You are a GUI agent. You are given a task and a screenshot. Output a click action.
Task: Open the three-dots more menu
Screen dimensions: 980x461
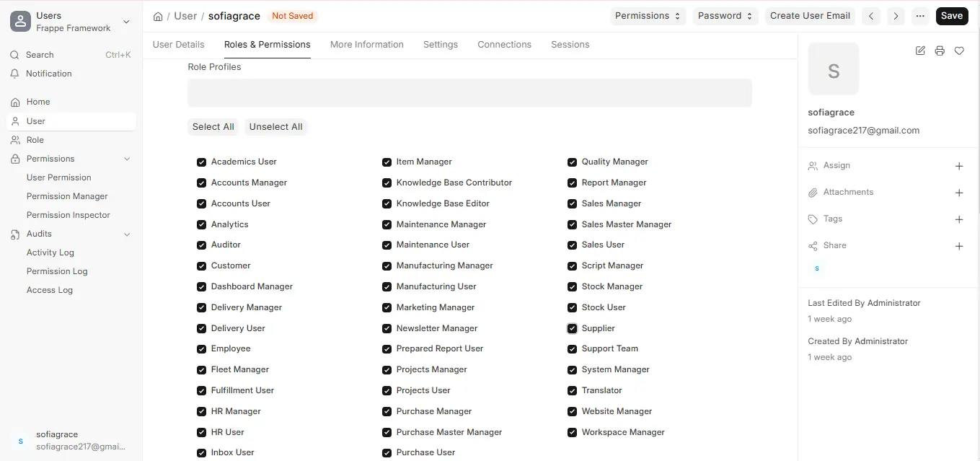919,16
